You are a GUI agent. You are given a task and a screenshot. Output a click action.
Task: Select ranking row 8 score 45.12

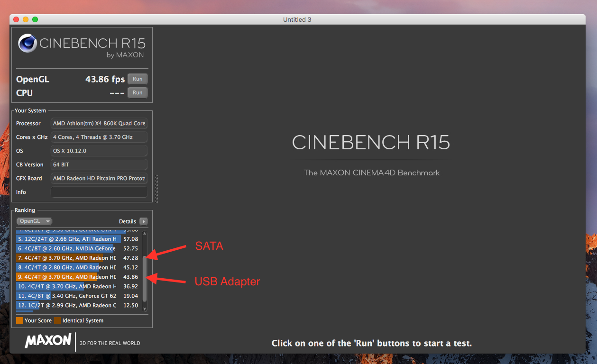pyautogui.click(x=78, y=267)
